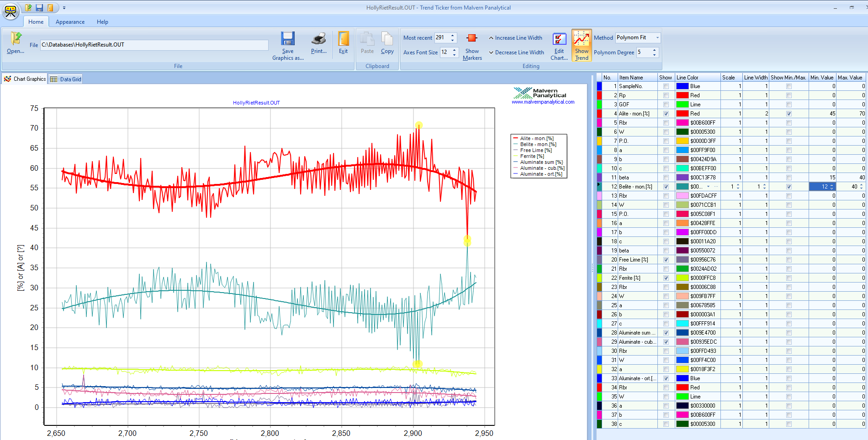Click quick access open folder icon
This screenshot has height=440, width=868.
coord(28,8)
